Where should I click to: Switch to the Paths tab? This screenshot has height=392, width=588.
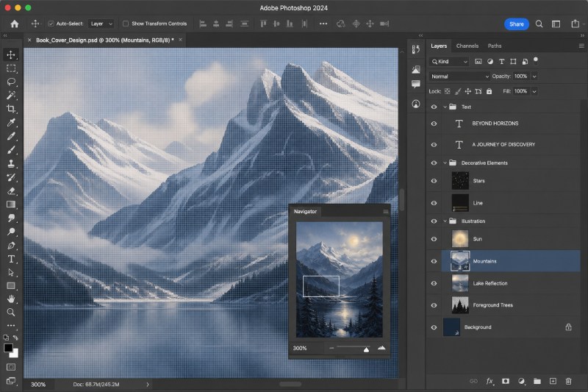(494, 46)
